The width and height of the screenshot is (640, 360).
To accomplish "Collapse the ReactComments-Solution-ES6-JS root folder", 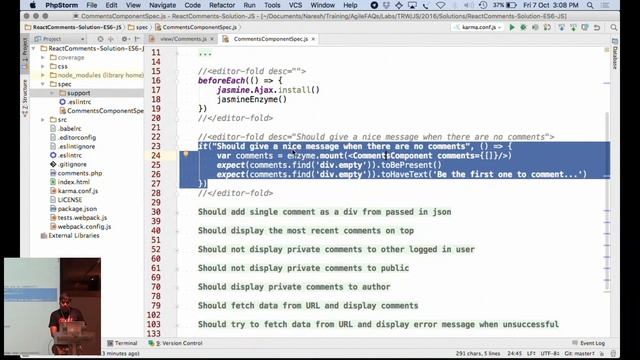I will pos(33,49).
